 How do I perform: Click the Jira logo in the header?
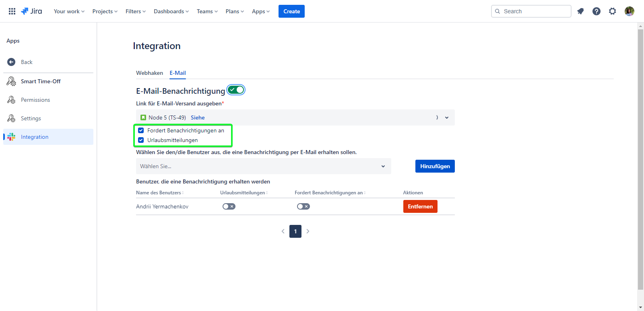click(x=32, y=11)
